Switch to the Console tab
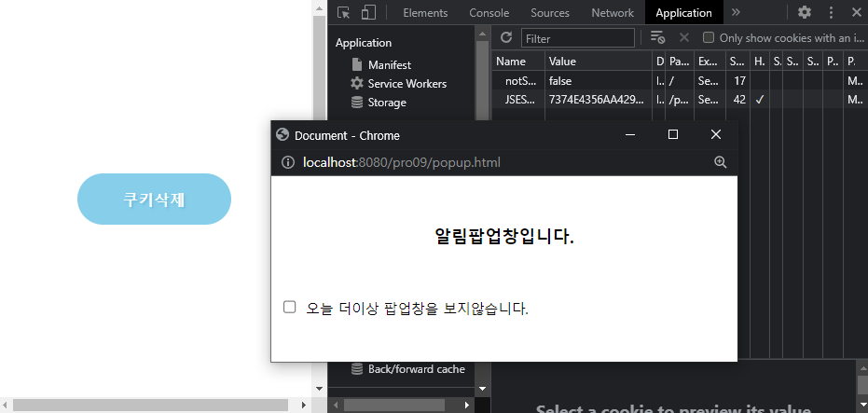 [x=489, y=13]
